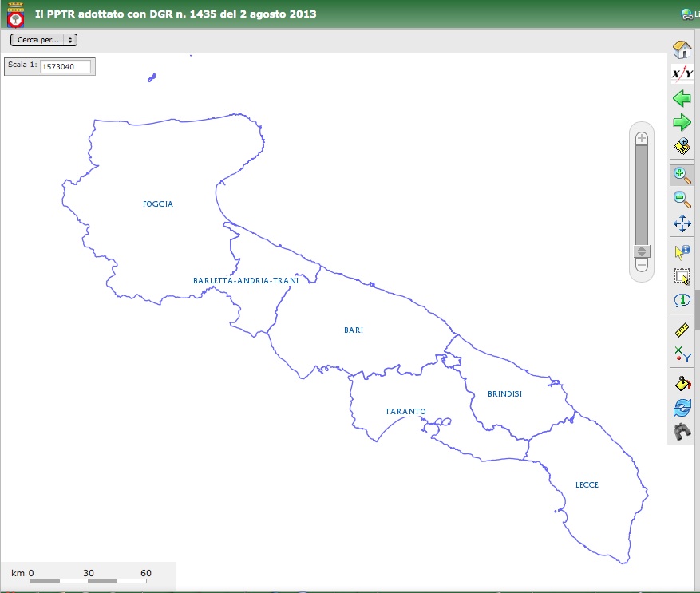
Task: Go forward to next map view
Action: [x=682, y=123]
